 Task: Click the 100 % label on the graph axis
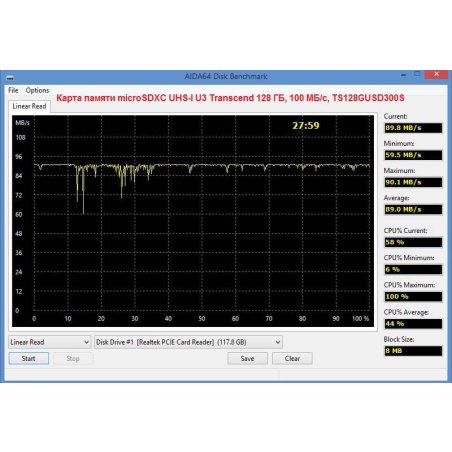[361, 319]
